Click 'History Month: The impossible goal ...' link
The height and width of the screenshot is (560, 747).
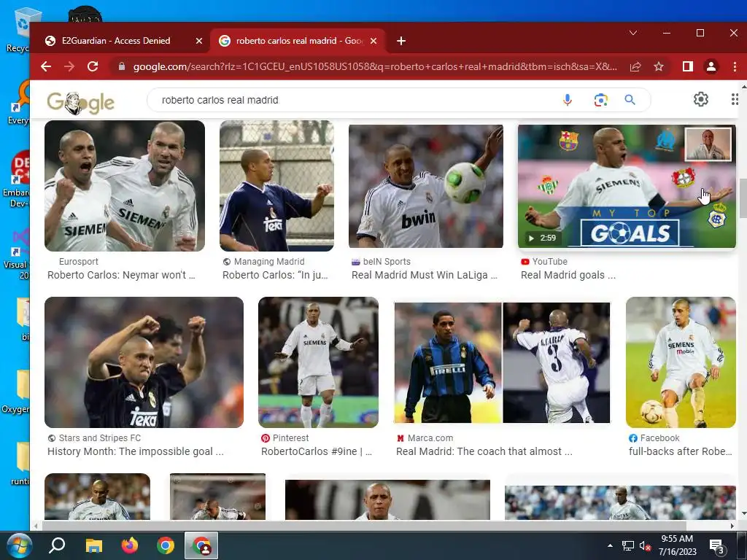135,451
